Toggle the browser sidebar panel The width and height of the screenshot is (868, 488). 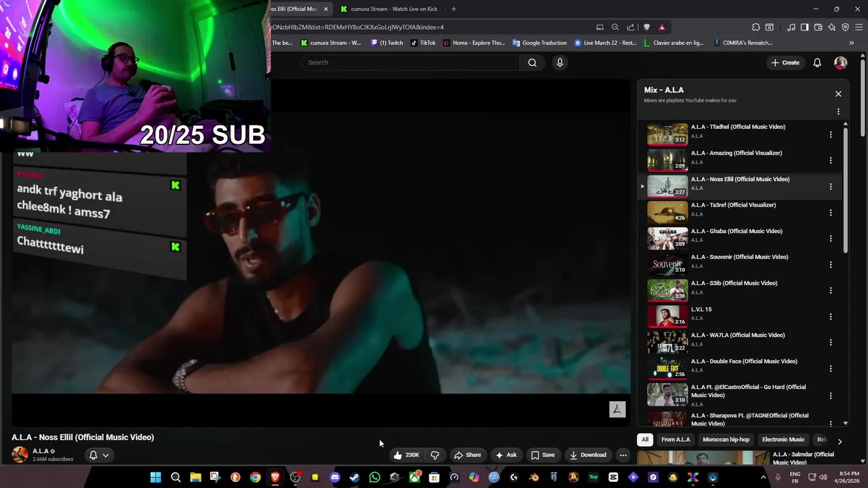(804, 27)
